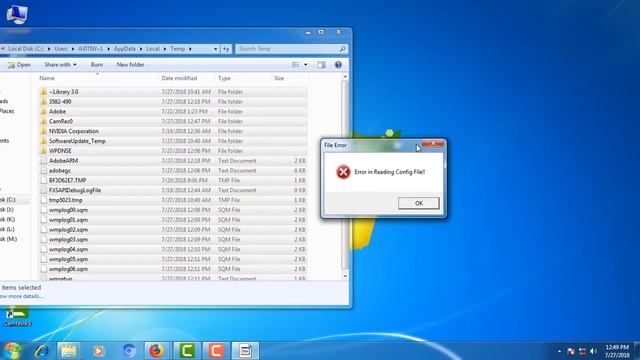
Task: Sort by the Date modified column
Action: (179, 78)
